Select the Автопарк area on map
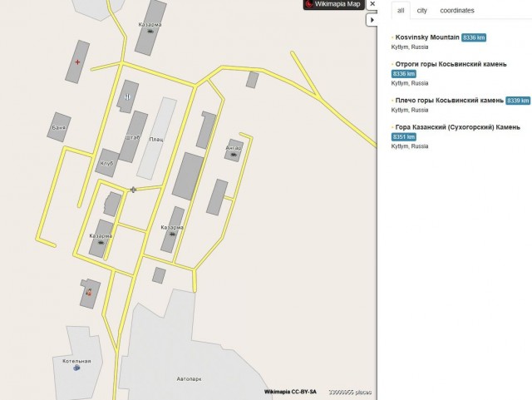Viewport: 532px width, 400px height. [190, 378]
